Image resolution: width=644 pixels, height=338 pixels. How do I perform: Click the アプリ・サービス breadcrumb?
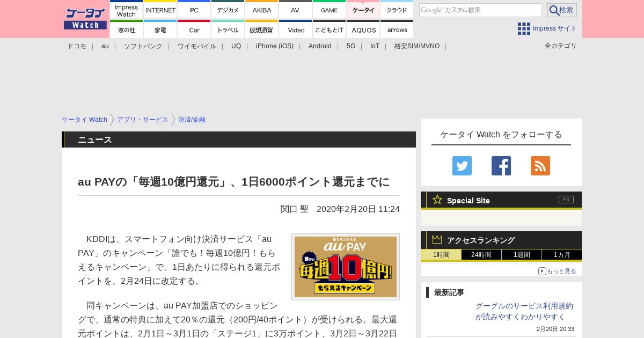tap(143, 120)
